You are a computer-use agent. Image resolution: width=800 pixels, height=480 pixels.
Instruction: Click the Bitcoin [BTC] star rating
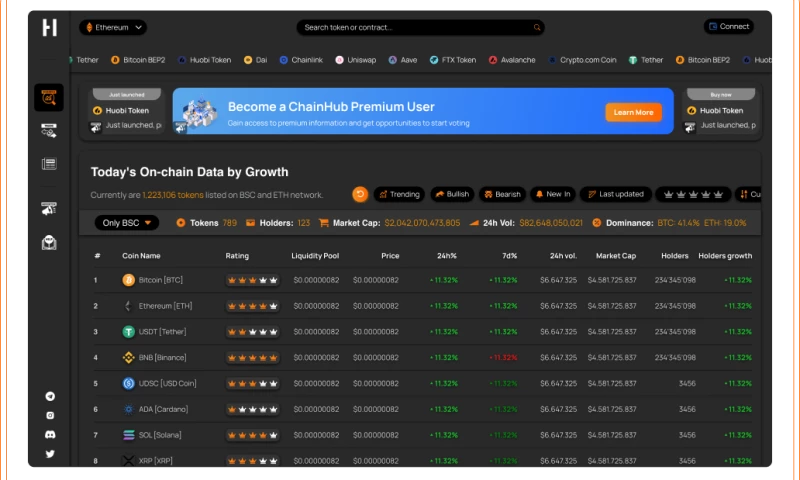click(x=253, y=280)
